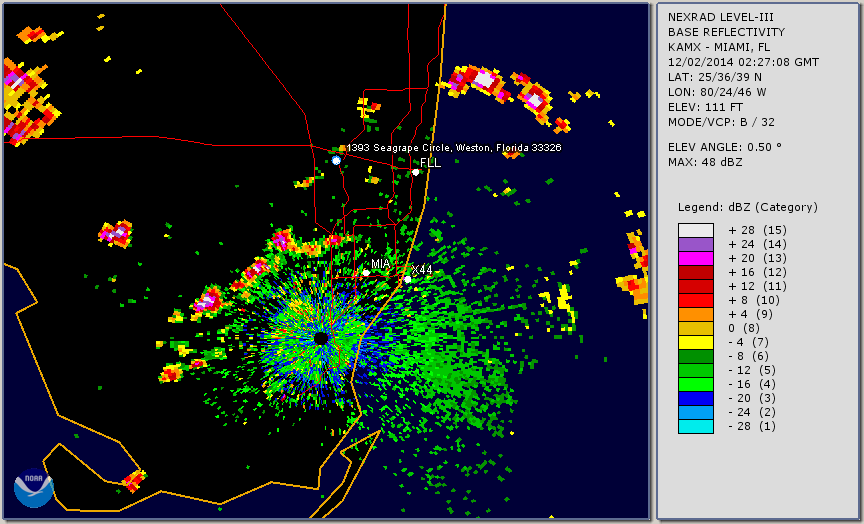The width and height of the screenshot is (864, 524).
Task: Click the X44 marker dot
Action: click(x=407, y=279)
